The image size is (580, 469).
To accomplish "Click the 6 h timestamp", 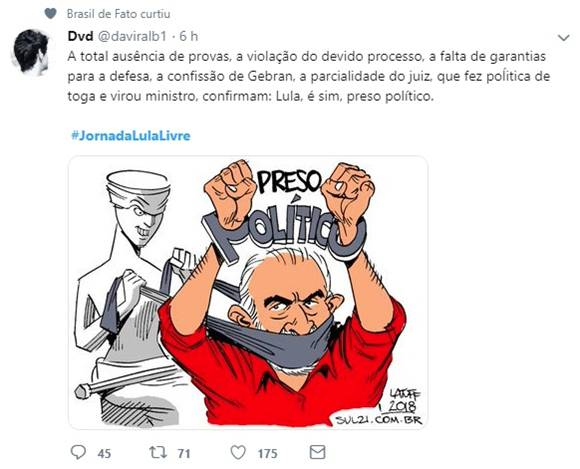I will click(189, 36).
